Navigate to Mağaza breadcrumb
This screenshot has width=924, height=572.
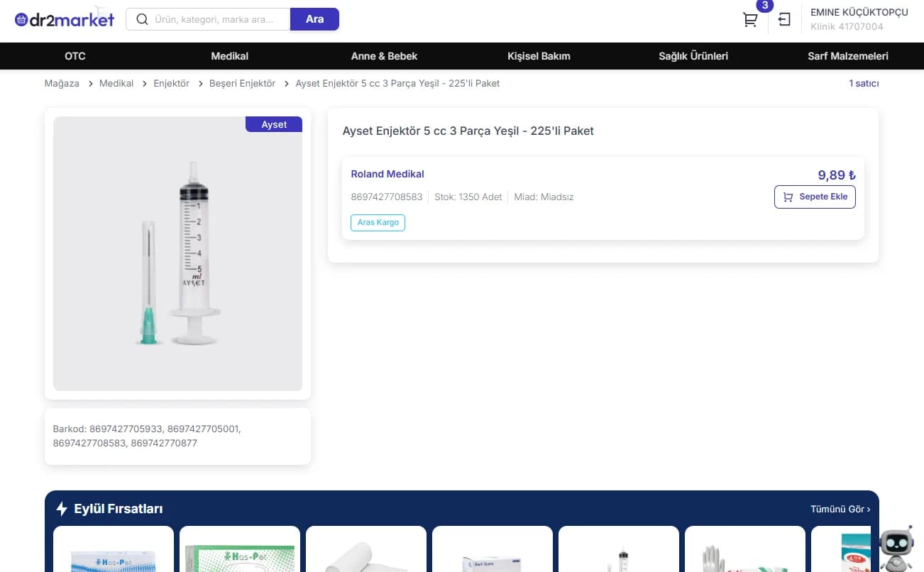[x=62, y=83]
